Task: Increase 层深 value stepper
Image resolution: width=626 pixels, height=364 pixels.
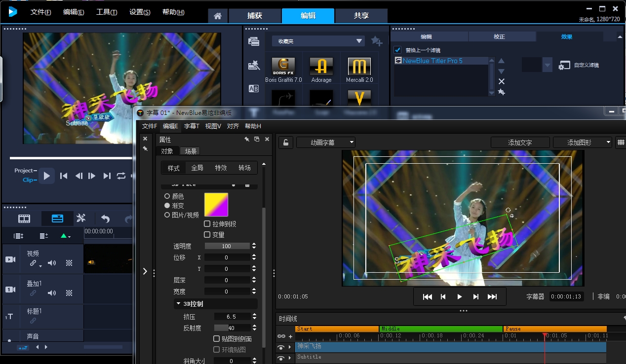Action: pos(254,279)
